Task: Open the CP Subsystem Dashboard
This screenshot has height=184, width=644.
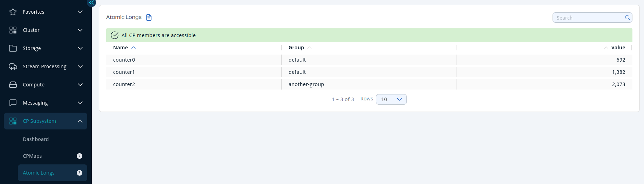Action: tap(36, 139)
